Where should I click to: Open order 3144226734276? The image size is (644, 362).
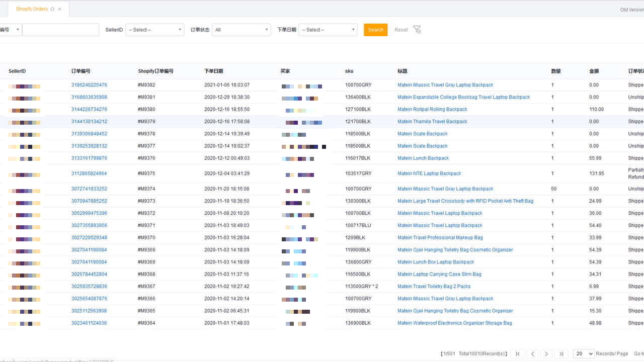pyautogui.click(x=89, y=109)
